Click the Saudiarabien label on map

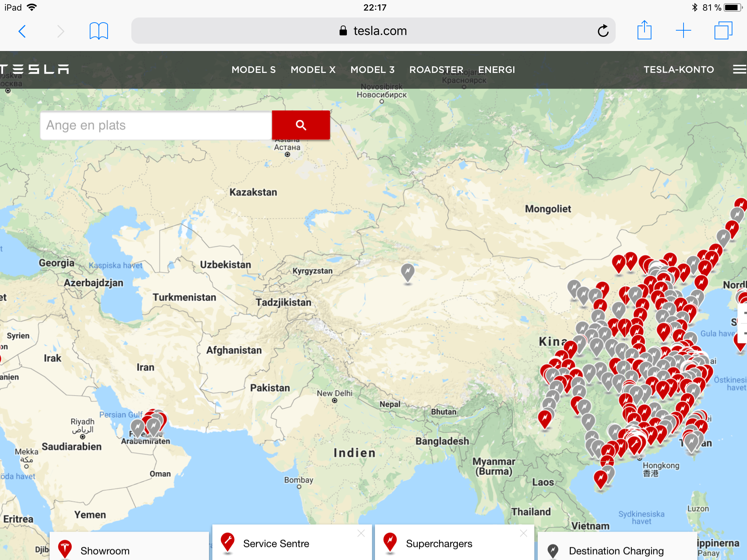pos(71,447)
